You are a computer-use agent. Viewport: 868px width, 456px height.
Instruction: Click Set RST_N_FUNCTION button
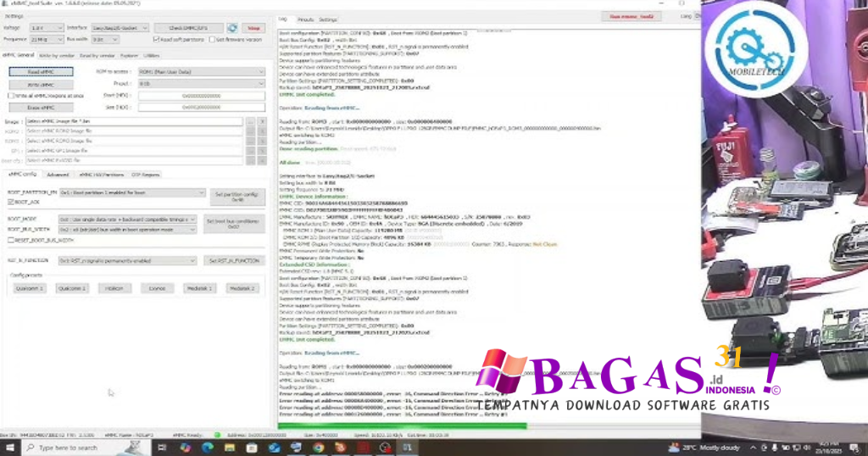pos(234,261)
